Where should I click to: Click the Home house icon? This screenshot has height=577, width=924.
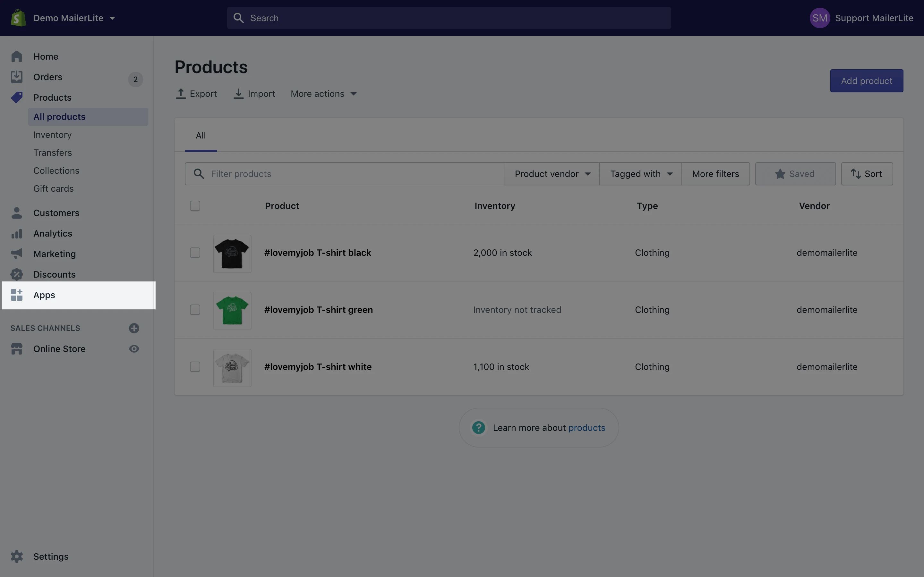coord(17,56)
